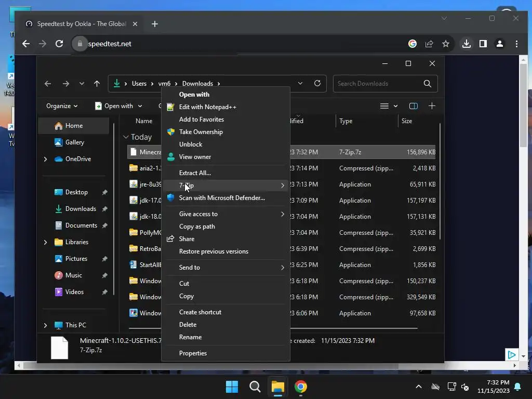Expand the OneDrive tree node
Viewport: 532px width, 399px height.
pos(46,159)
